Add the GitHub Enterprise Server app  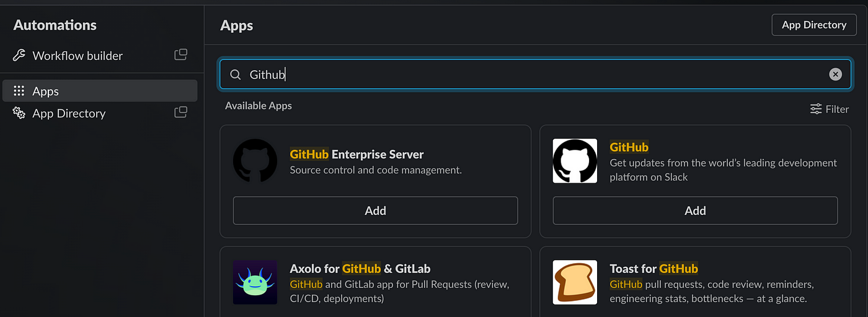pos(375,211)
